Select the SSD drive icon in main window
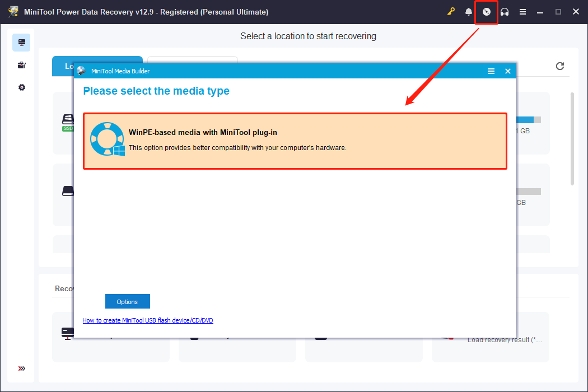The image size is (588, 392). tap(68, 122)
